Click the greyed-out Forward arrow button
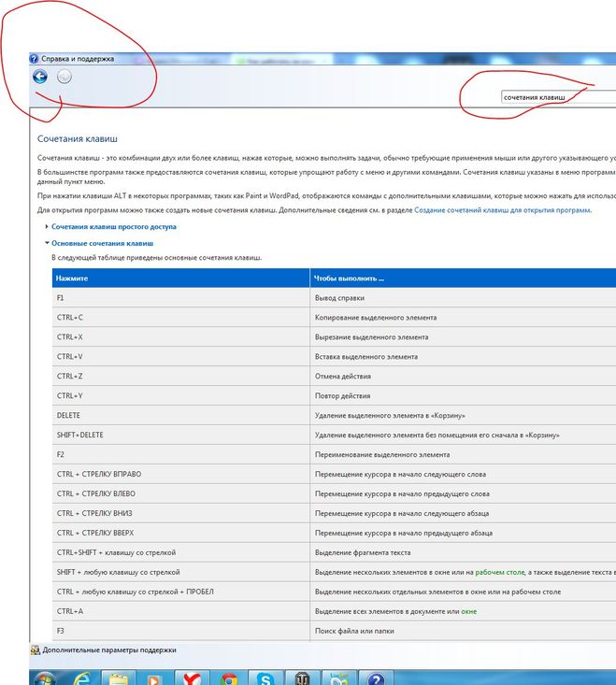 coord(64,78)
